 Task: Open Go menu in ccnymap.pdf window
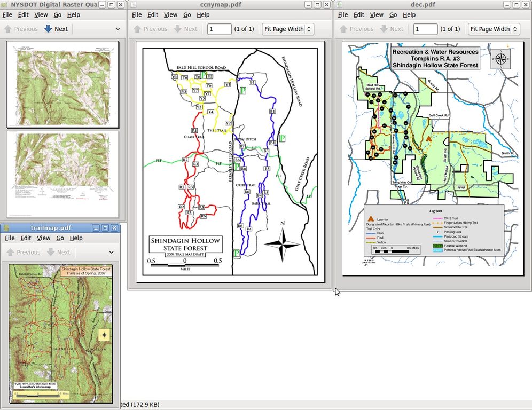coord(187,14)
